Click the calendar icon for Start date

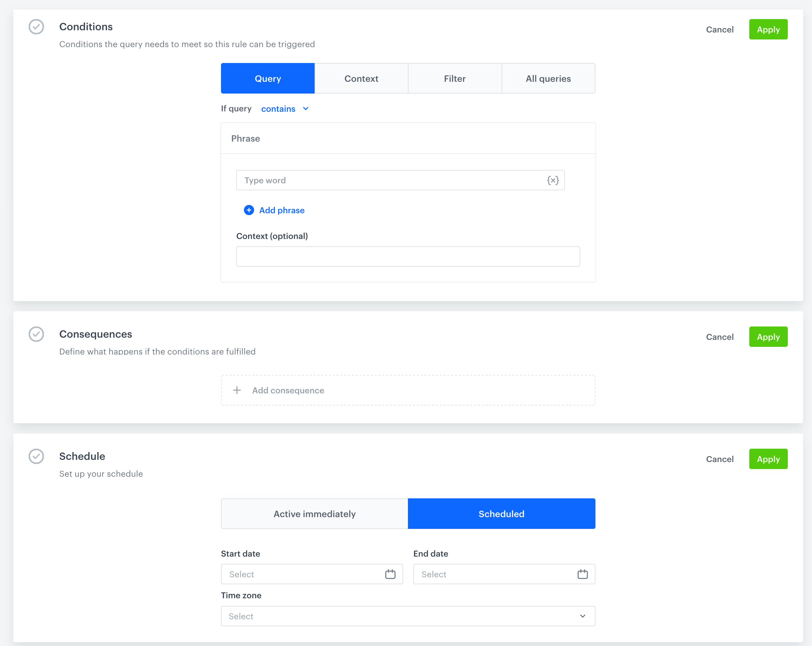[390, 574]
